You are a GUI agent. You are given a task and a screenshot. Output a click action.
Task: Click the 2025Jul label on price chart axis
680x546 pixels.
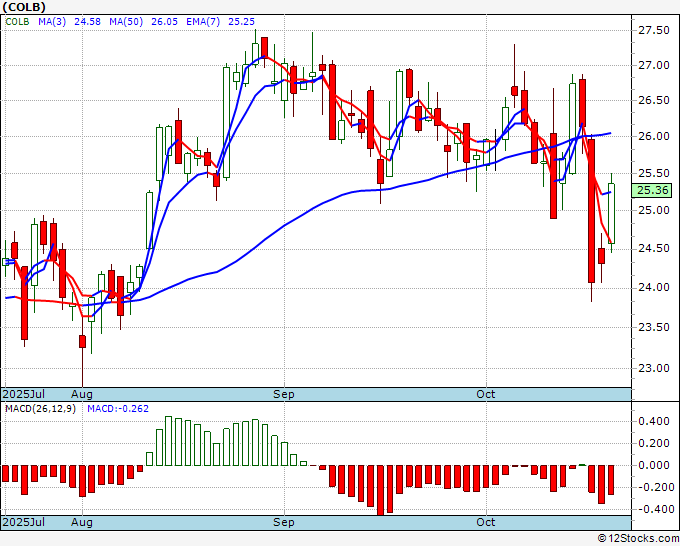pyautogui.click(x=23, y=394)
